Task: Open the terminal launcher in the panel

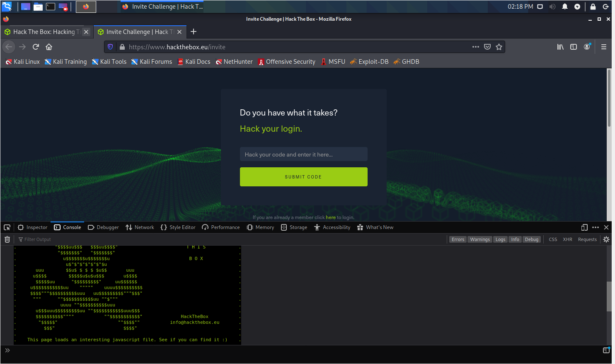Action: tap(51, 7)
